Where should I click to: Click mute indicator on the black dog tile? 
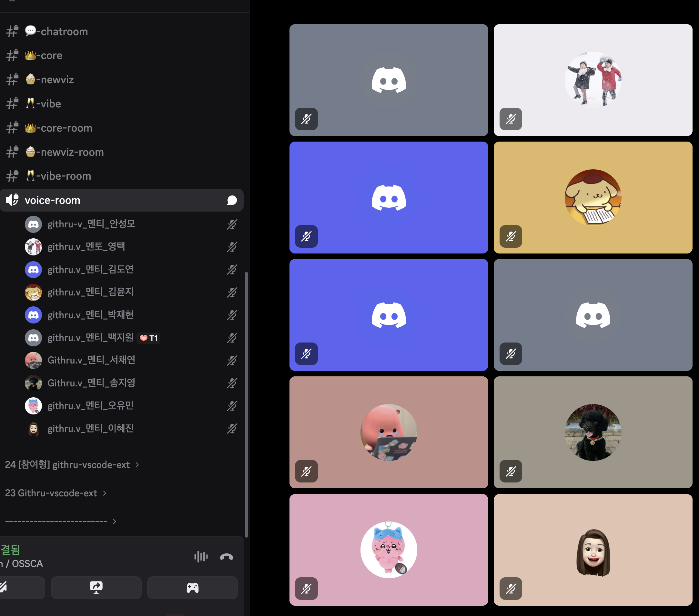point(511,472)
